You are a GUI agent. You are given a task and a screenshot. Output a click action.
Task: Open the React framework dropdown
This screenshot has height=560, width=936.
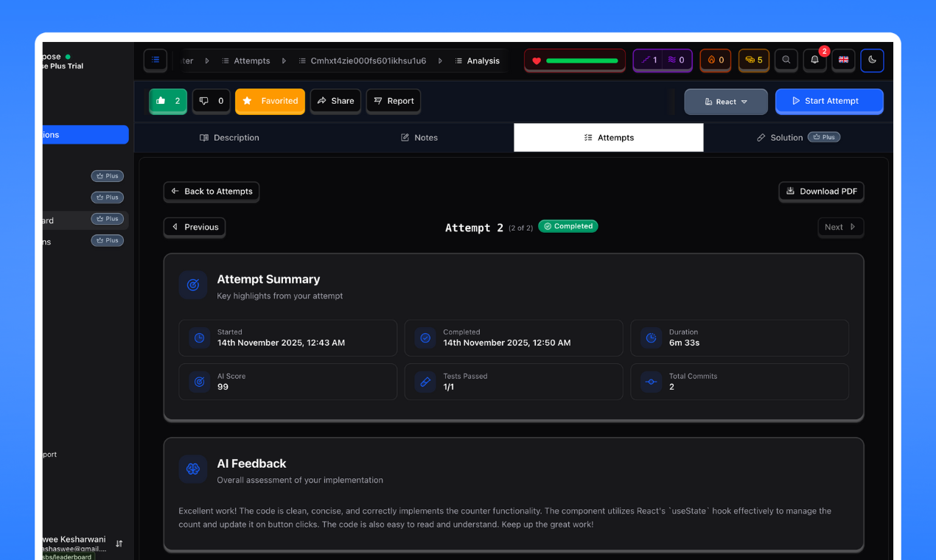click(x=726, y=102)
